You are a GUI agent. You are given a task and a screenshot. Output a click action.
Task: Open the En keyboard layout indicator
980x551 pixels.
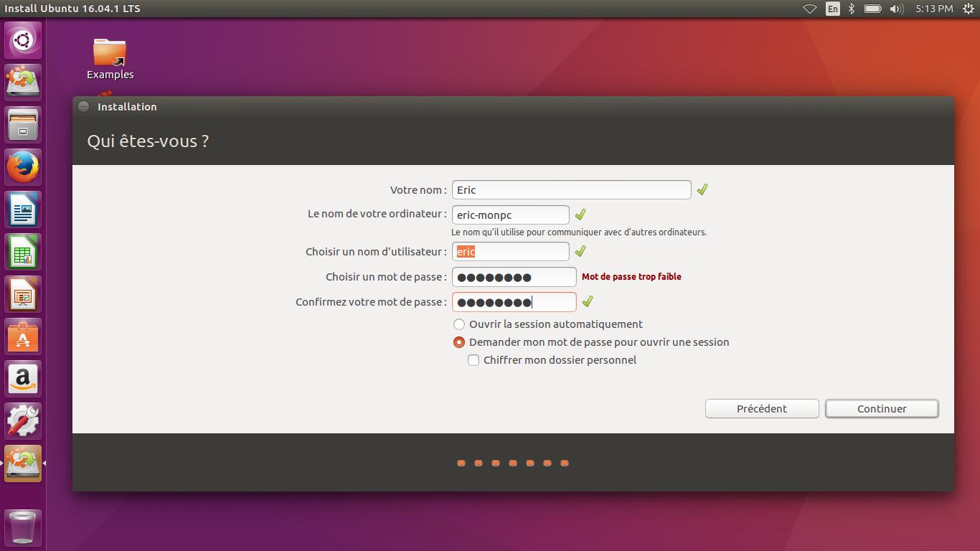(x=832, y=9)
